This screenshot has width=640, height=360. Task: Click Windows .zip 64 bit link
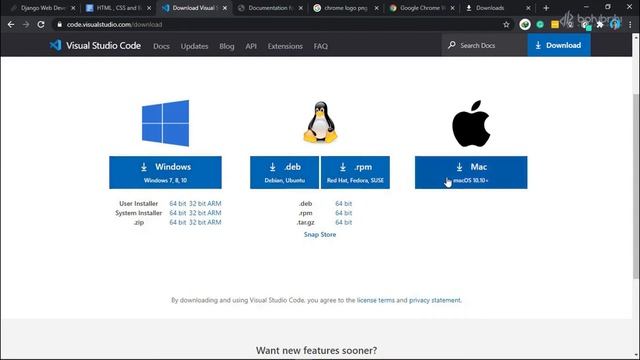click(178, 222)
